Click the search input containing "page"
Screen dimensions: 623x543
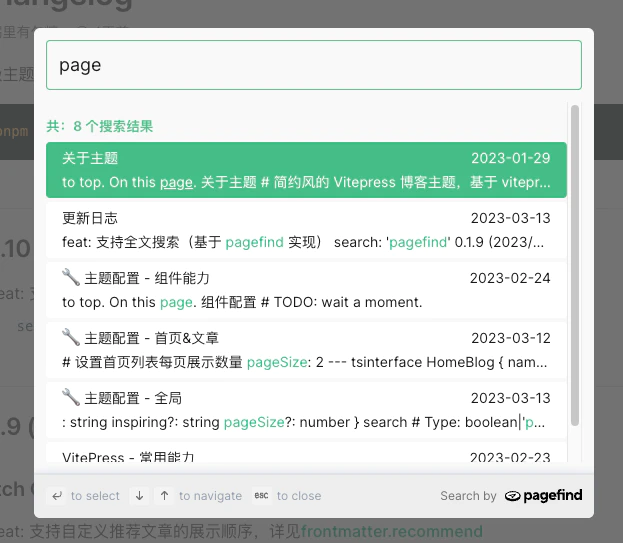(x=313, y=65)
